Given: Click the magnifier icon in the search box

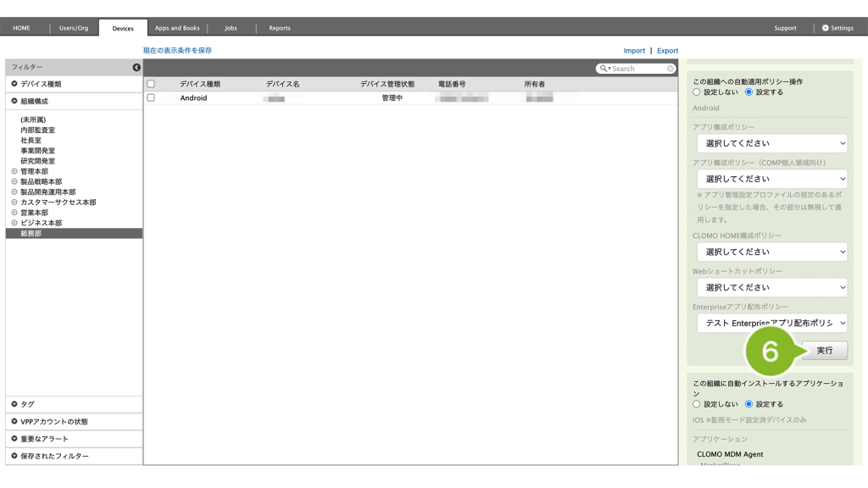Looking at the screenshot, I should 604,69.
